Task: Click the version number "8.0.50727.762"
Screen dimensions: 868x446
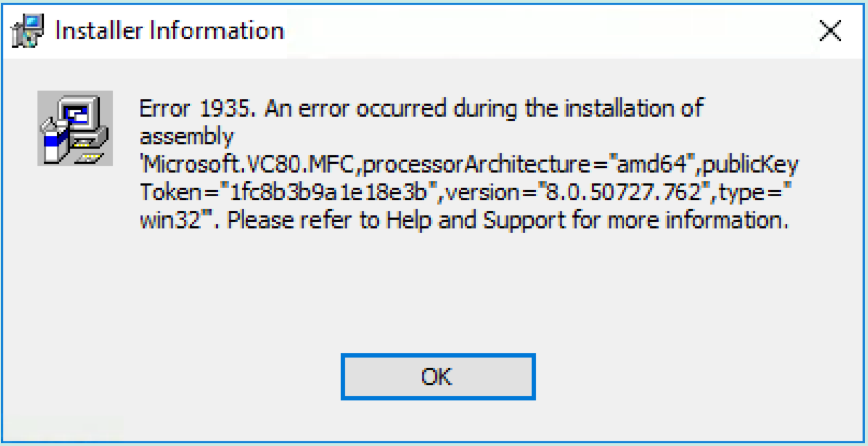Action: (623, 192)
